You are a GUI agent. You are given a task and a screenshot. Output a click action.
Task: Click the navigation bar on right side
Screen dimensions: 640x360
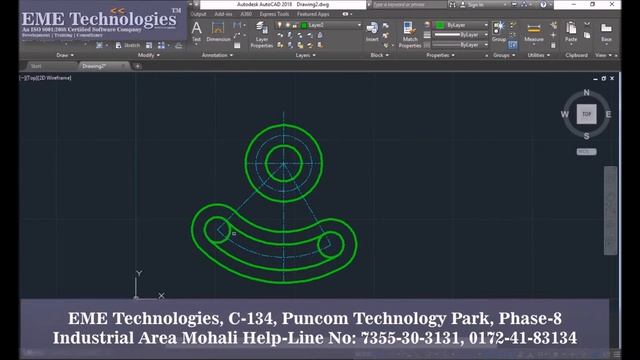pyautogui.click(x=611, y=210)
